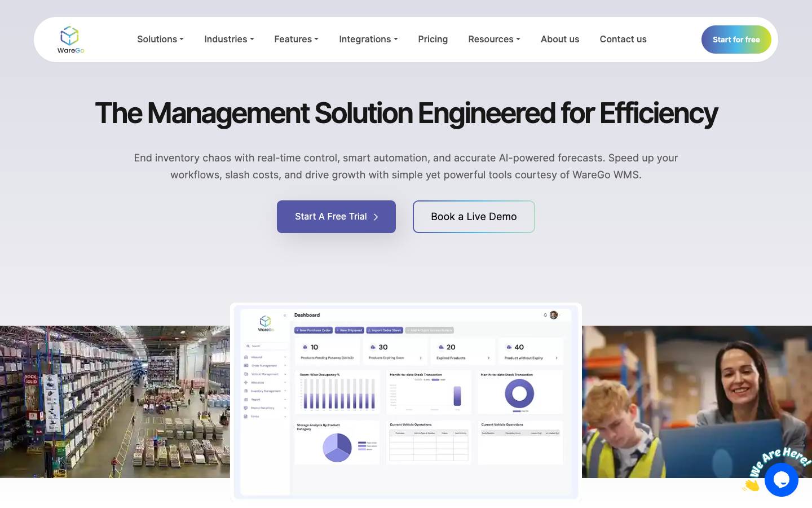Click Import Order Sheet in the dashboard preview
Viewport: 812px width, 508px height.
(x=385, y=330)
